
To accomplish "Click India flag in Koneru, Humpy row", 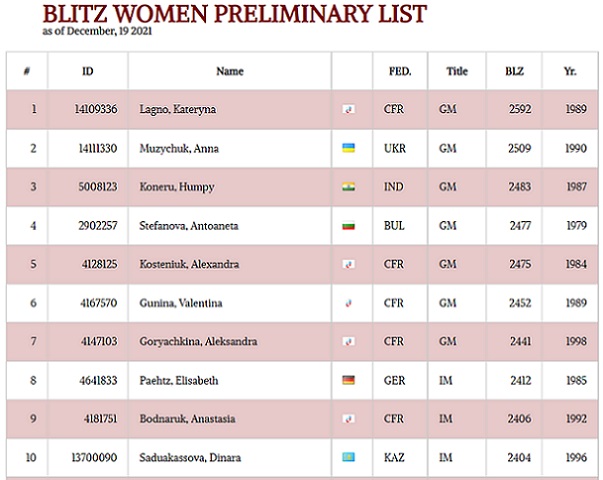I will (348, 187).
